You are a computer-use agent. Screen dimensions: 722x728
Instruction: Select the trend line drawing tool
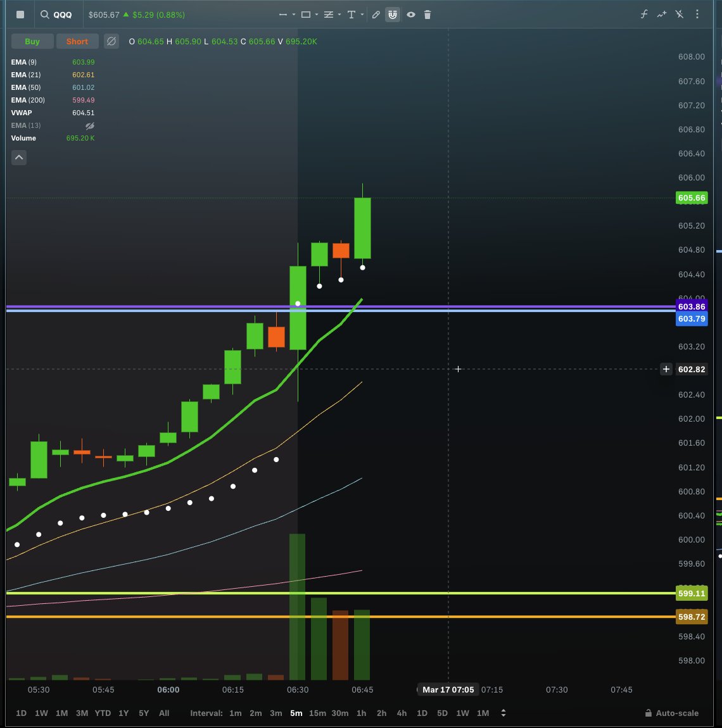tap(283, 15)
